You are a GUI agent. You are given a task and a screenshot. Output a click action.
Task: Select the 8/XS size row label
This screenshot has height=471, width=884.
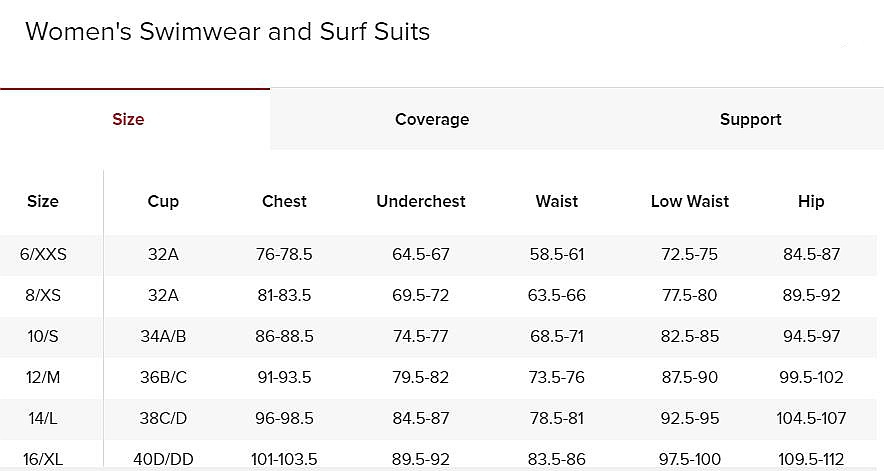43,295
